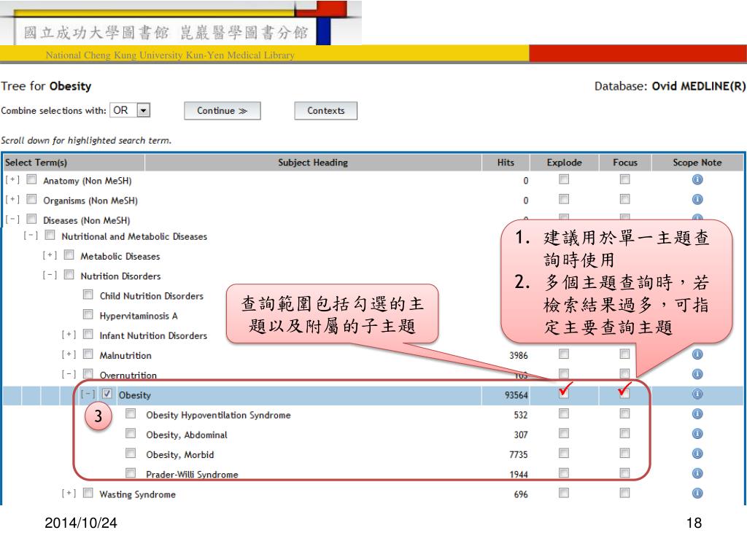Open scope note for Prader-Willi Syndrome

pyautogui.click(x=697, y=473)
